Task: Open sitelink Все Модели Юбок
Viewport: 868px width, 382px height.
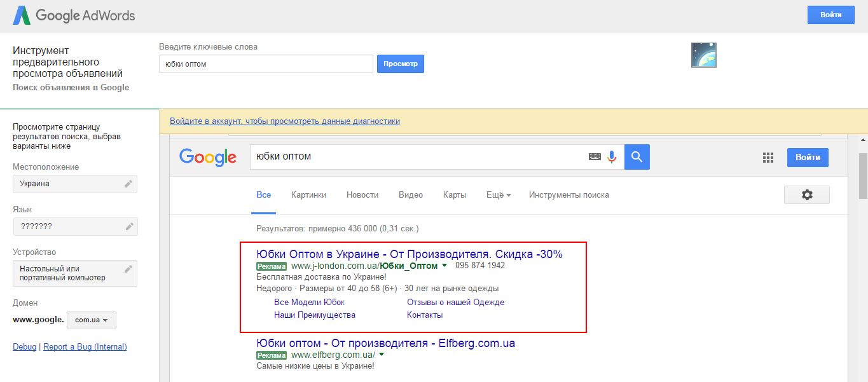Action: coord(309,302)
